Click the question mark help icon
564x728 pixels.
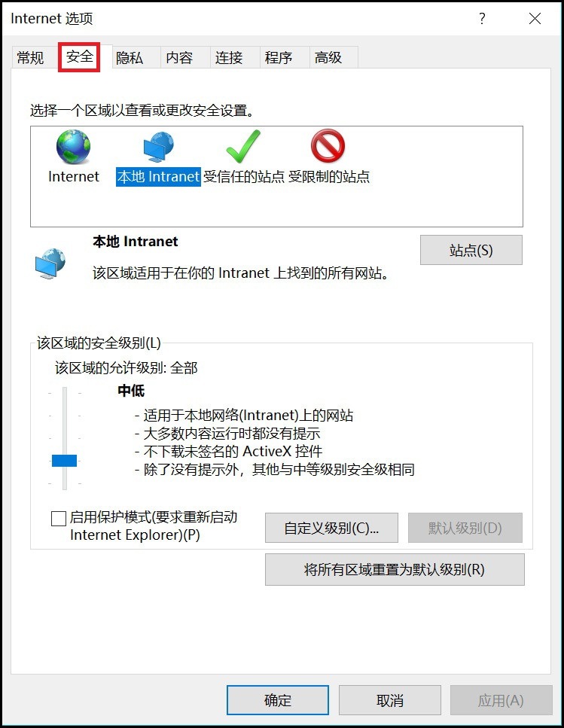point(483,18)
